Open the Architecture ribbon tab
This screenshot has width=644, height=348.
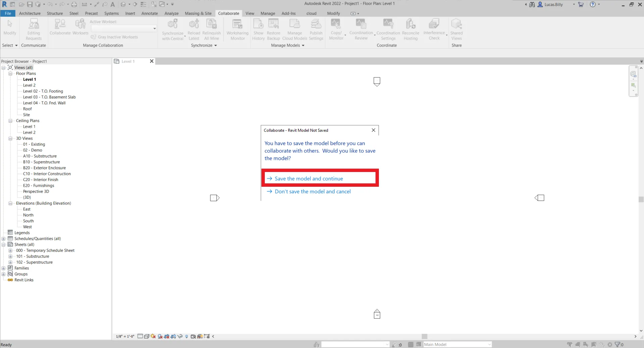(x=30, y=13)
